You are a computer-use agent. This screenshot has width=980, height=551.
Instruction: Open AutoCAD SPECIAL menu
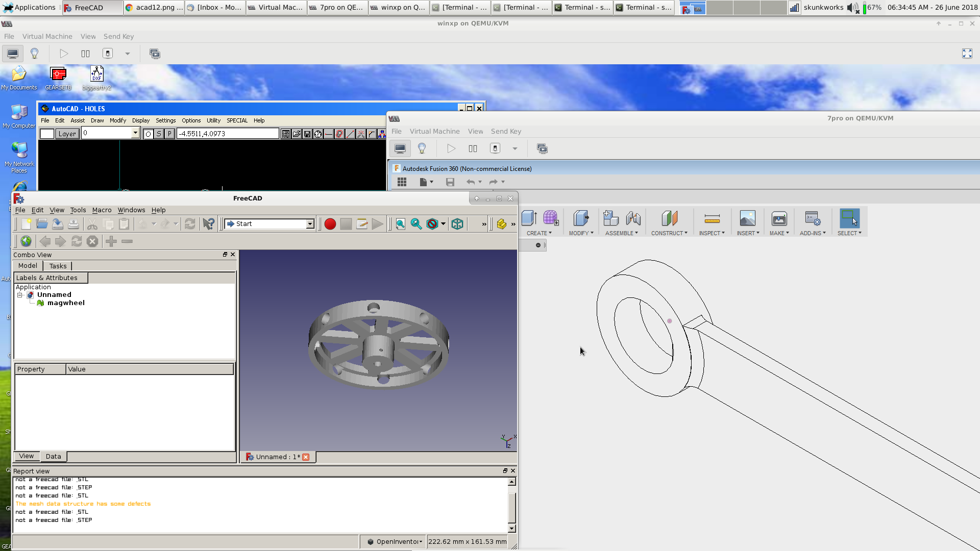tap(237, 121)
